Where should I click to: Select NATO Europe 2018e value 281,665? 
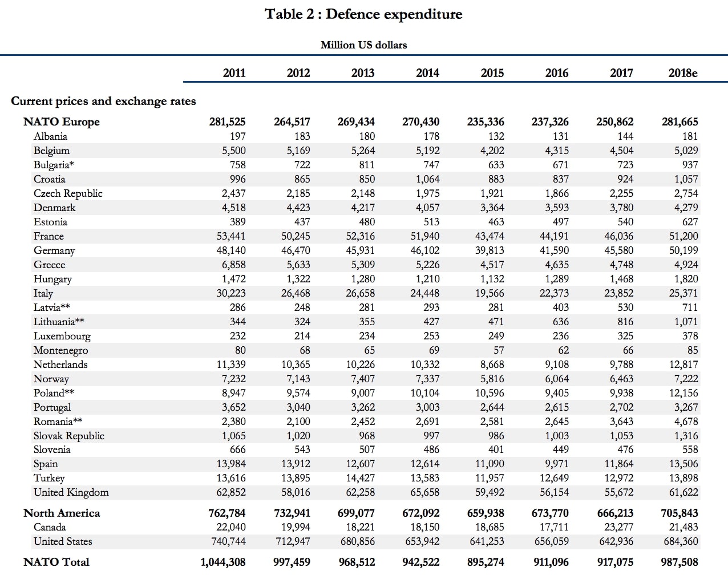680,122
